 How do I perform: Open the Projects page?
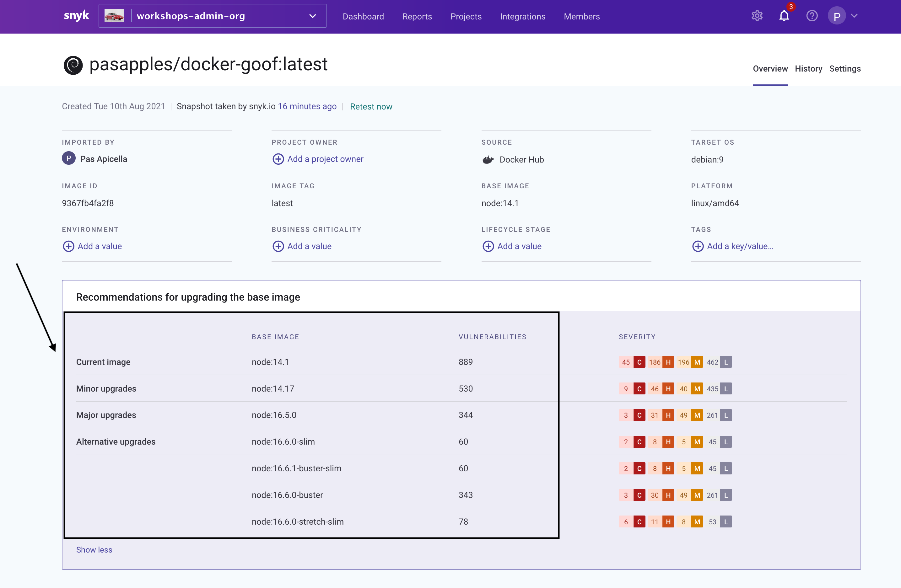pyautogui.click(x=466, y=16)
